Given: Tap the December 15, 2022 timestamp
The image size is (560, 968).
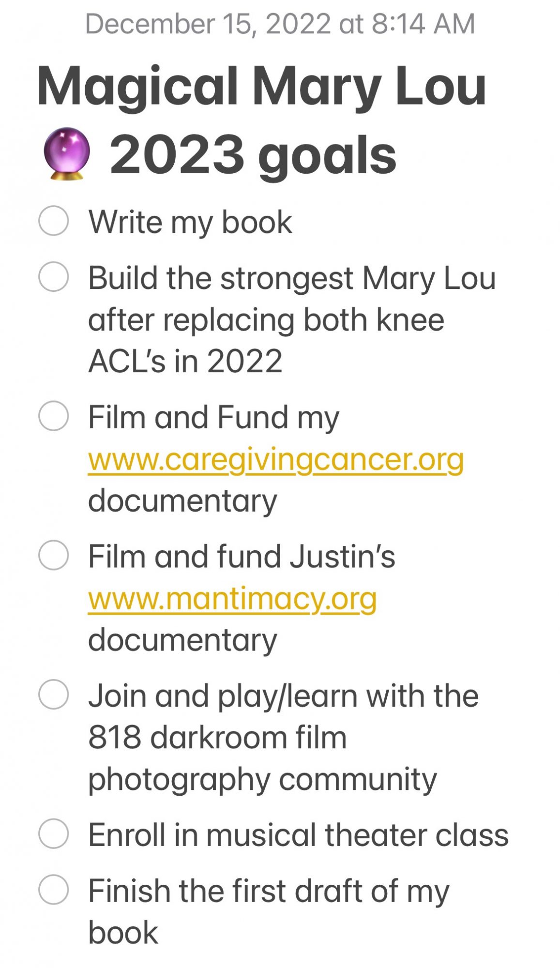Looking at the screenshot, I should 280,23.
